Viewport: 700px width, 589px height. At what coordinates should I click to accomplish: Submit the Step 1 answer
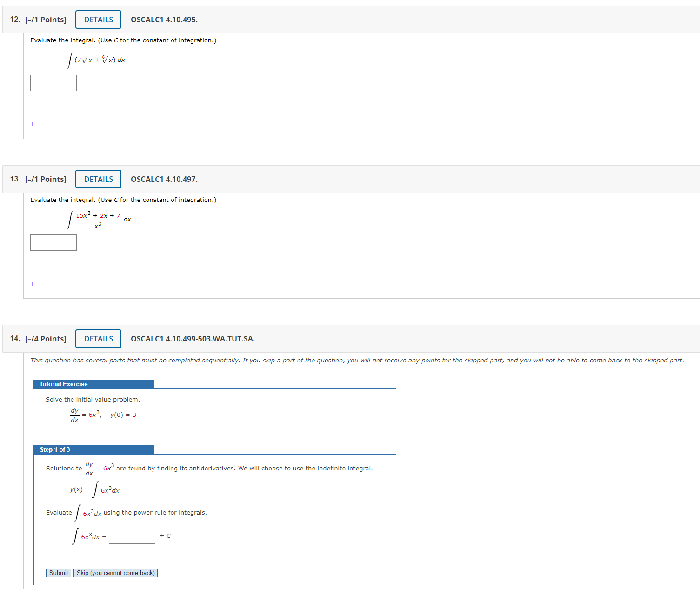click(x=58, y=573)
